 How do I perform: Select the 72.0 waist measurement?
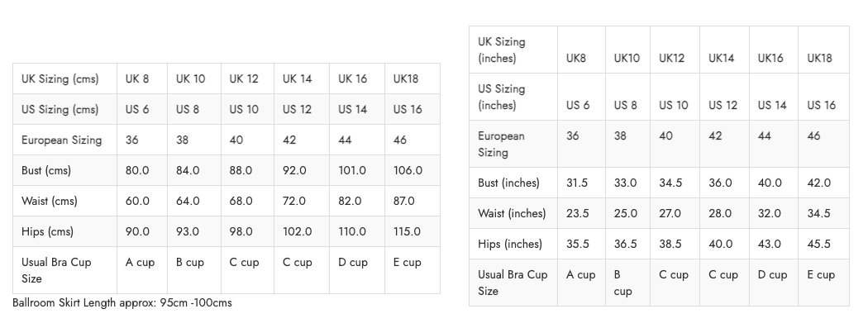[294, 201]
